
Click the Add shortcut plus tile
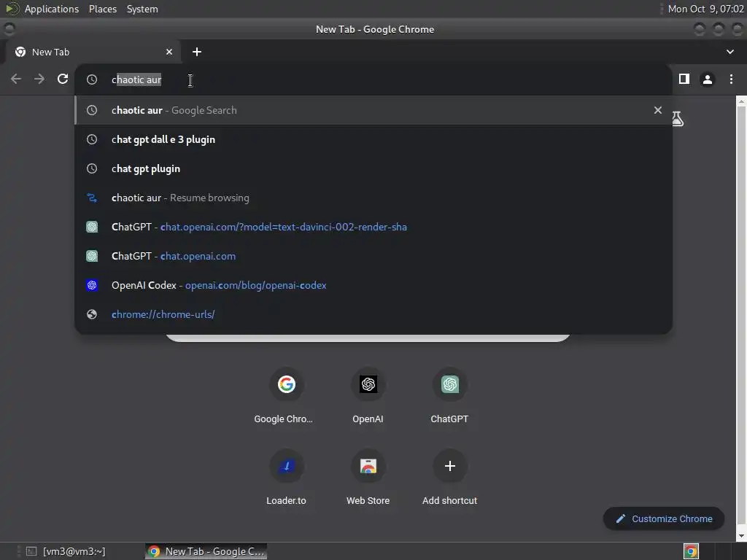coord(449,478)
